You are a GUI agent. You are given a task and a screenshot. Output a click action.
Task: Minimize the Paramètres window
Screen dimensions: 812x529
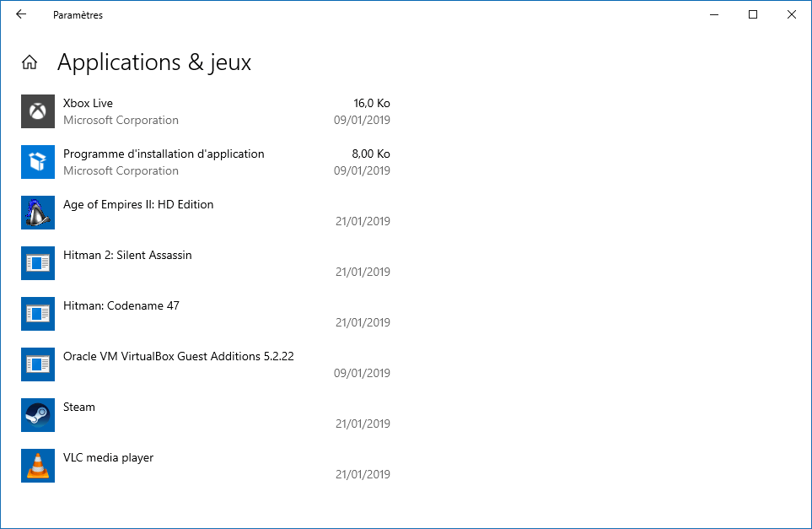pyautogui.click(x=714, y=14)
